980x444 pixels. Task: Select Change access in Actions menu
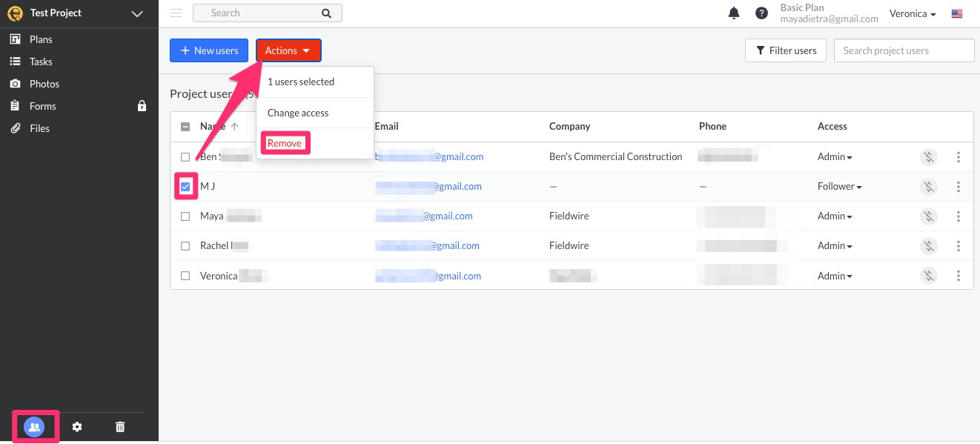pos(298,113)
